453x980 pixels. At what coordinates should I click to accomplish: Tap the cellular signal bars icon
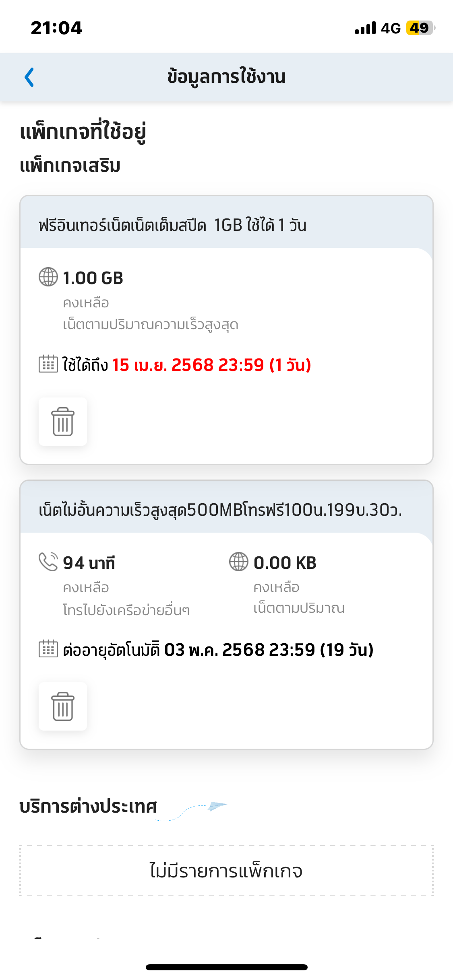click(365, 28)
